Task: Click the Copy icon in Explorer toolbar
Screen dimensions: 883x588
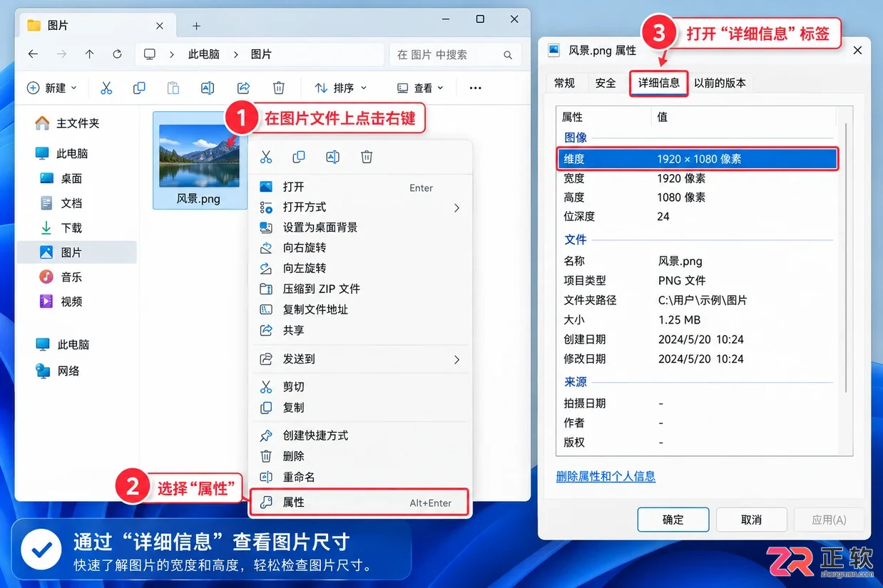Action: point(139,88)
